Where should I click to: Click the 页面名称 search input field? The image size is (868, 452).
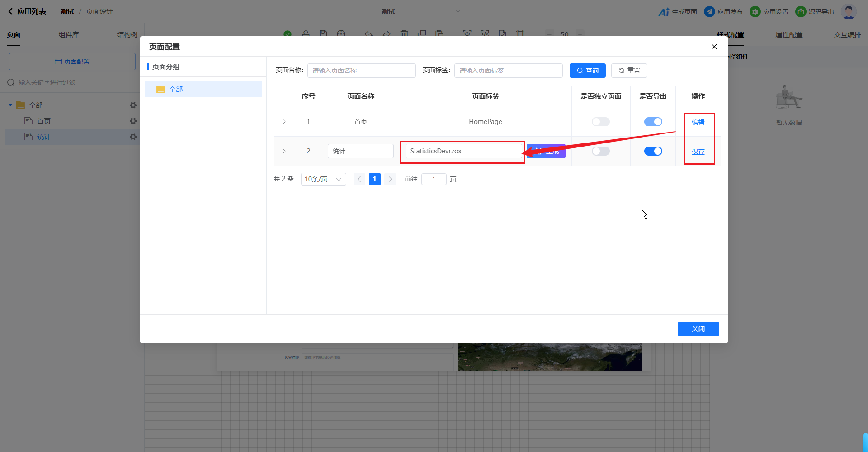(x=361, y=71)
